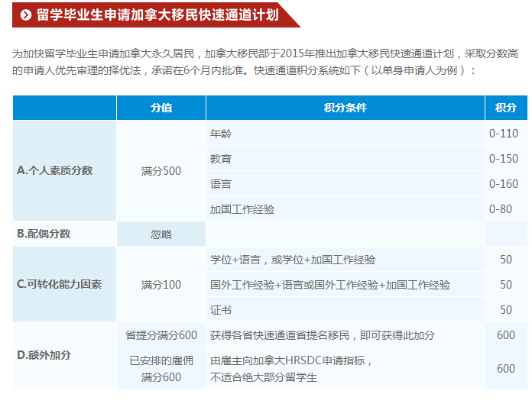This screenshot has width=532, height=407.
Task: Click the 50 score in 证书 row
Action: pos(506,309)
